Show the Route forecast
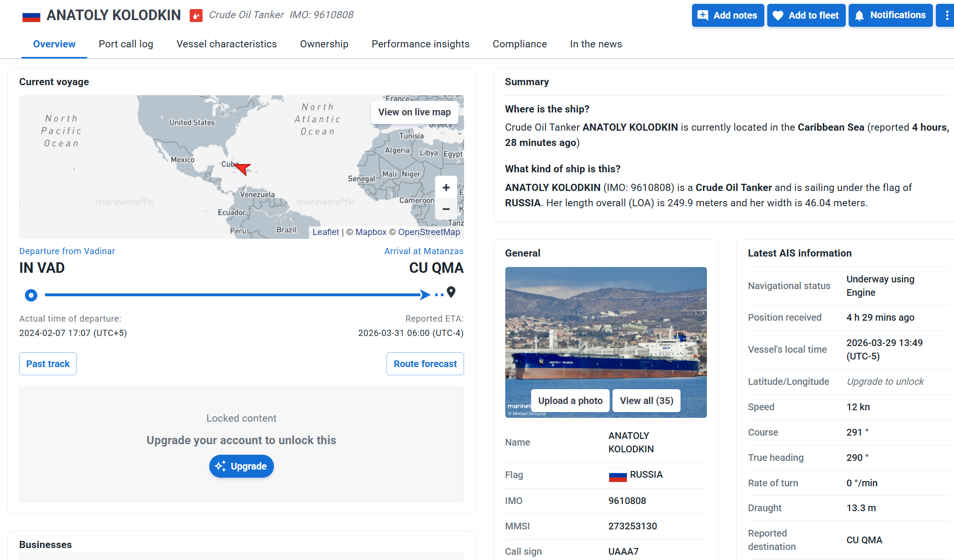The height and width of the screenshot is (560, 954). [425, 364]
